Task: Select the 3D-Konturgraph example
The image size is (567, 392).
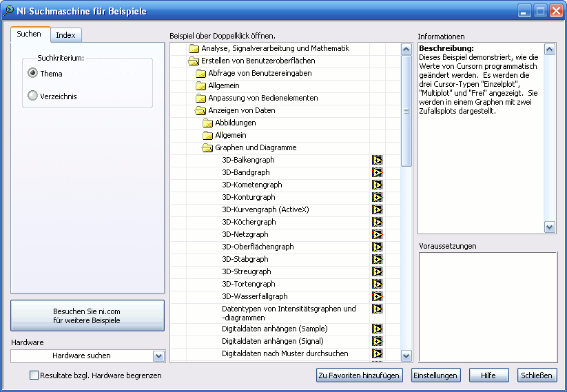Action: pyautogui.click(x=249, y=197)
